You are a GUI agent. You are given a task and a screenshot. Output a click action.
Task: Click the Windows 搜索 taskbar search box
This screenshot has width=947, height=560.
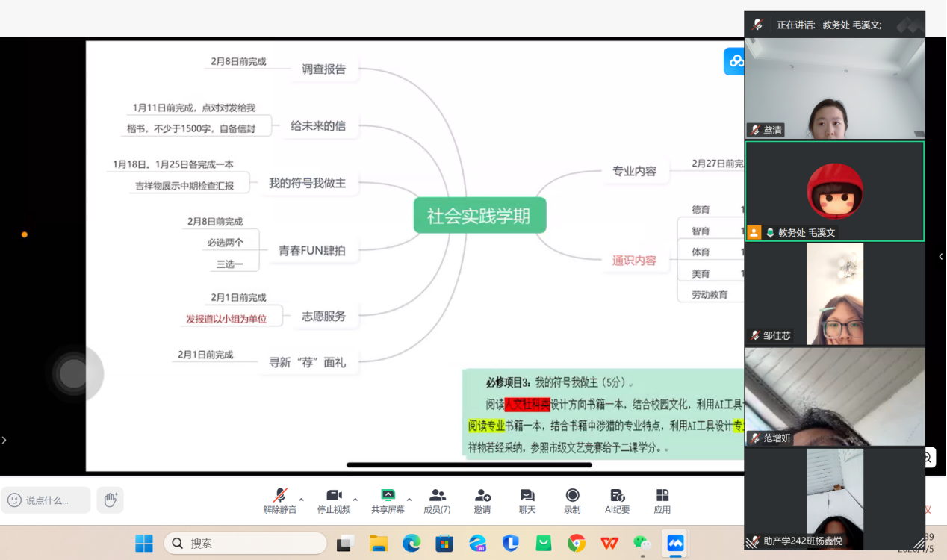click(245, 543)
